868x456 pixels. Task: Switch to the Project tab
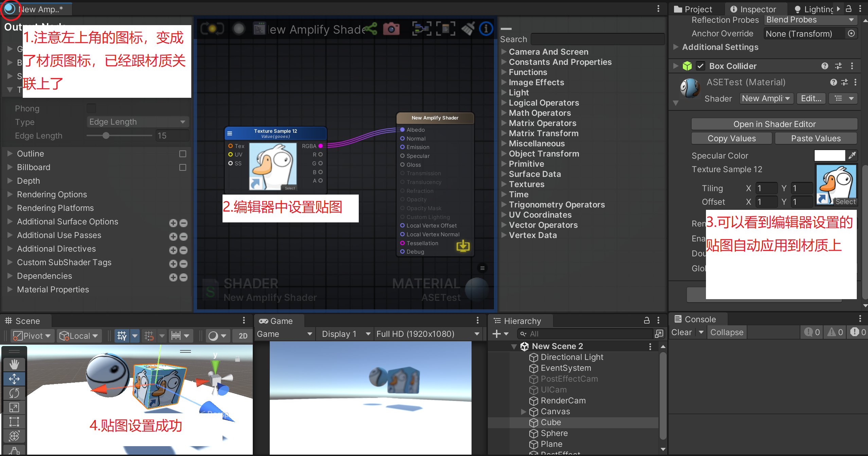pyautogui.click(x=693, y=9)
